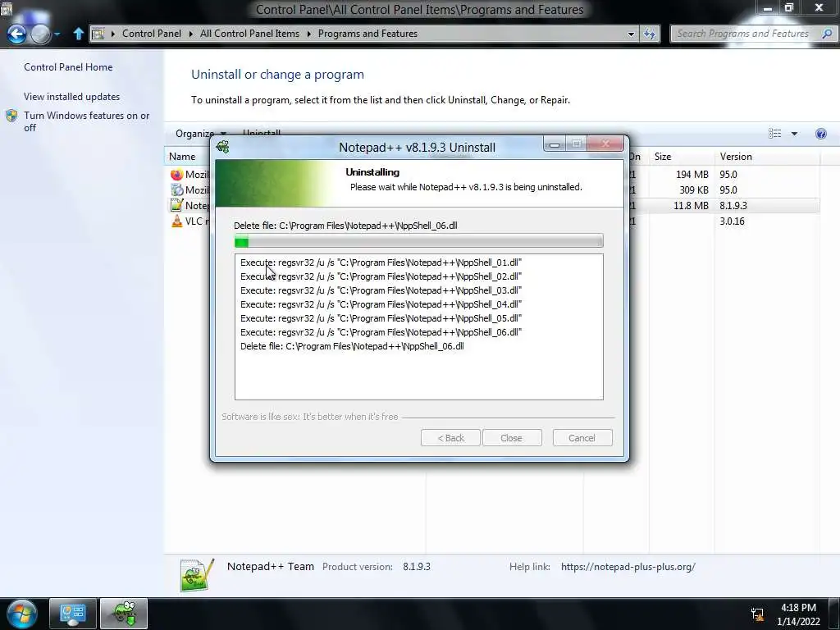The height and width of the screenshot is (630, 840).
Task: Open Turn Windows features on or off
Action: 86,121
